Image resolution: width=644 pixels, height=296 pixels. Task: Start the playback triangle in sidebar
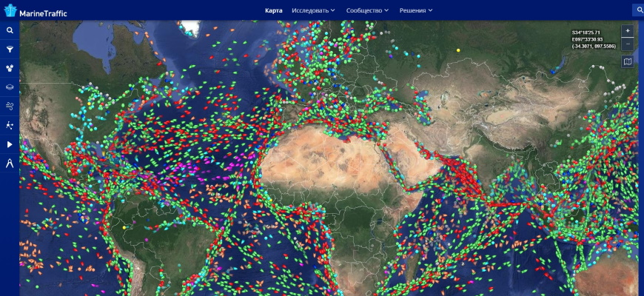point(10,144)
